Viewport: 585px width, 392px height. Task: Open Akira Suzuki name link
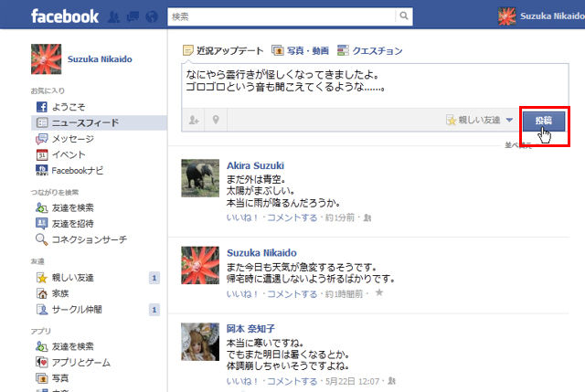(256, 165)
